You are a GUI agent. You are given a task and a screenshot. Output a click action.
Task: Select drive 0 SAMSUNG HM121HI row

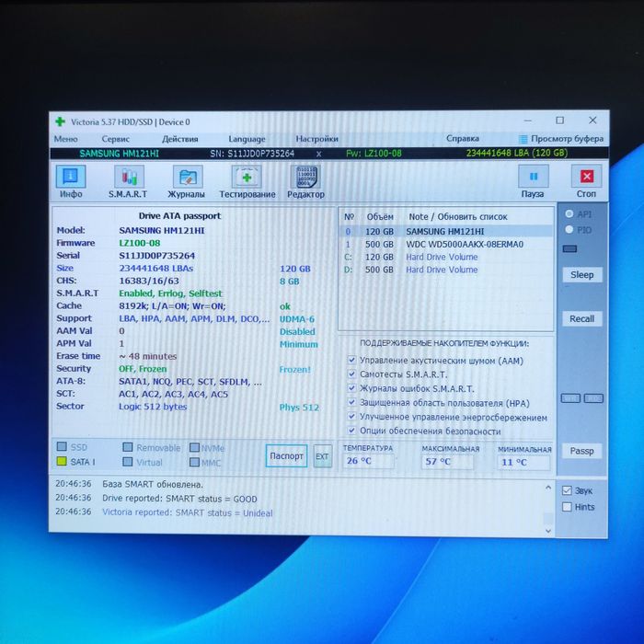pyautogui.click(x=446, y=231)
